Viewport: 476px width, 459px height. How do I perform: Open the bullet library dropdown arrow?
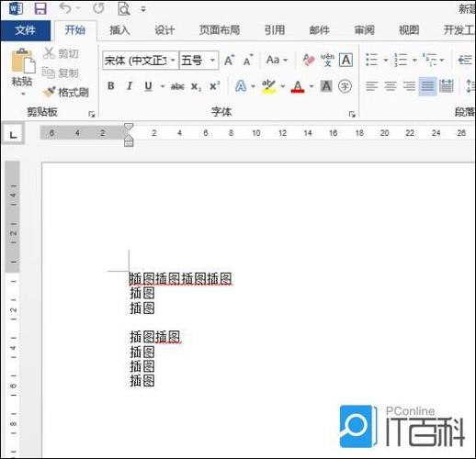[386, 60]
